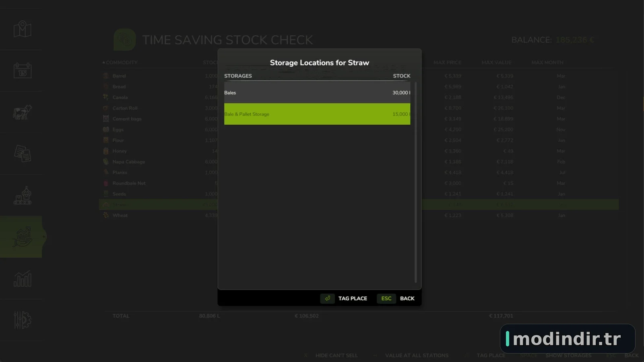Click the Bread commodity icon
644x362 pixels.
pos(106,86)
